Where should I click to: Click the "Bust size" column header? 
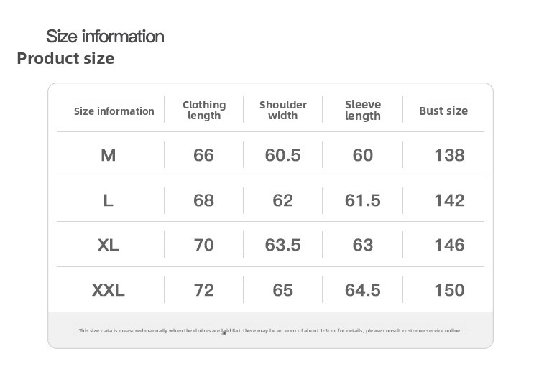click(x=443, y=111)
